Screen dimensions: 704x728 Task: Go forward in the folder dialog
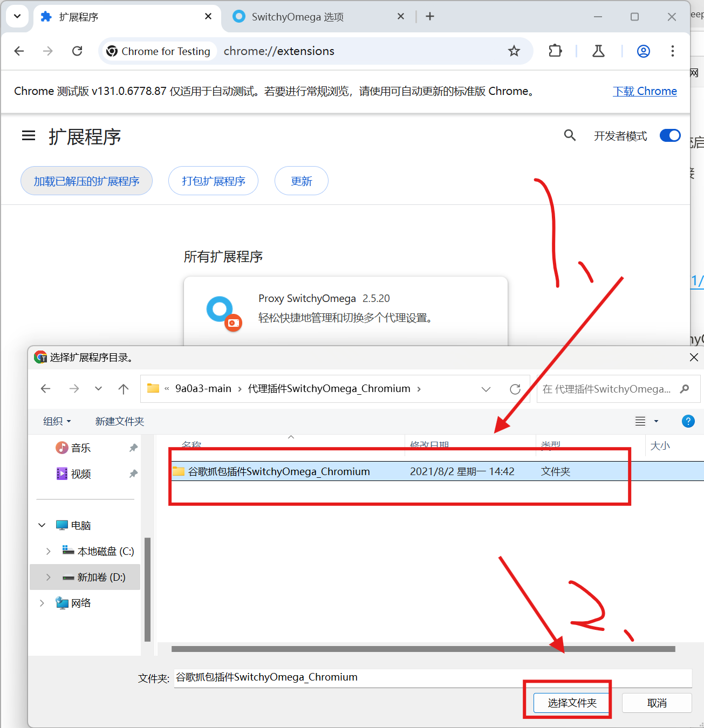pos(74,389)
